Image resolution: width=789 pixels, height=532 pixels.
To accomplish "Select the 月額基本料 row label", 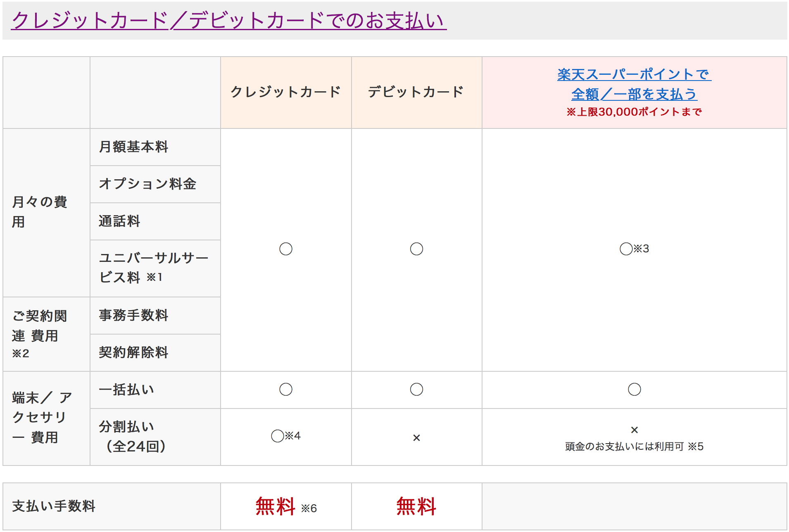I will click(133, 147).
